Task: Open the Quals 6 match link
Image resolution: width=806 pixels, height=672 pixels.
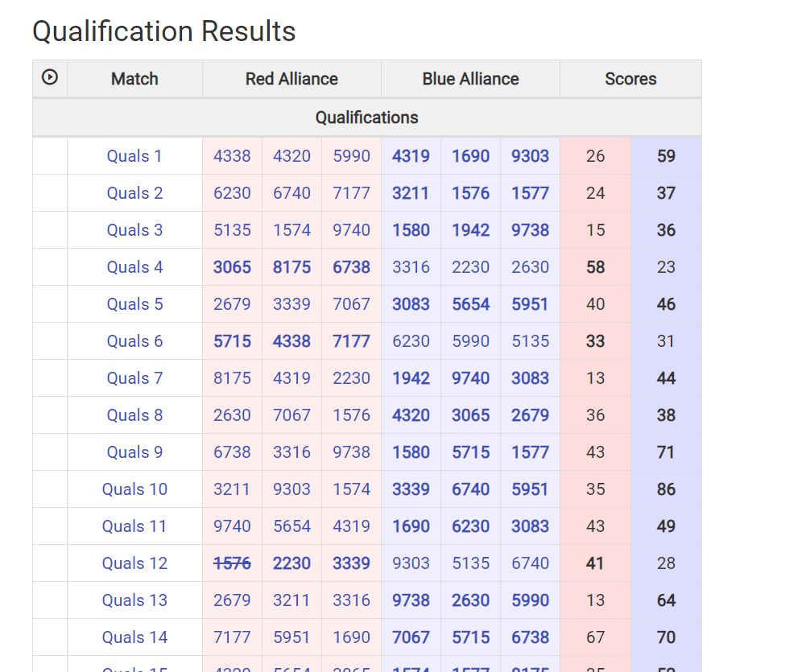Action: (x=134, y=341)
